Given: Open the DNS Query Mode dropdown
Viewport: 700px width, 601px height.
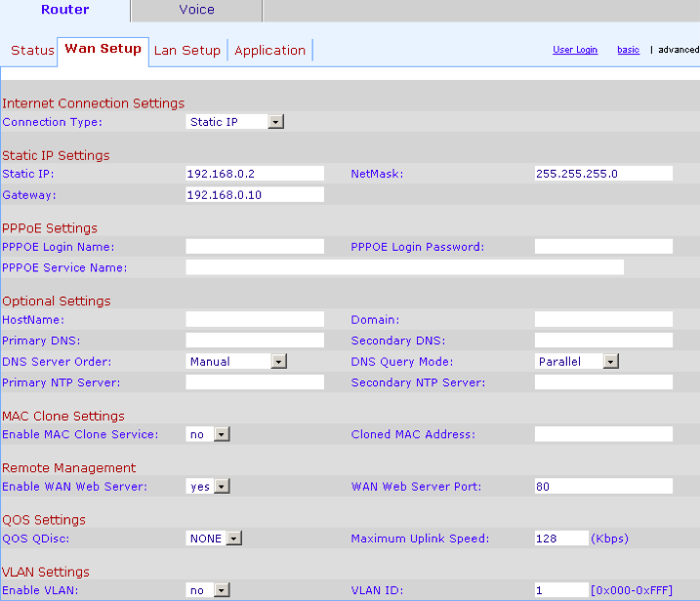Looking at the screenshot, I should pyautogui.click(x=578, y=362).
